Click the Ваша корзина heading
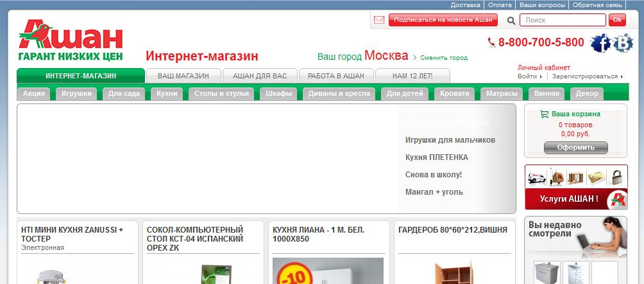Image resolution: width=644 pixels, height=284 pixels. tap(576, 114)
